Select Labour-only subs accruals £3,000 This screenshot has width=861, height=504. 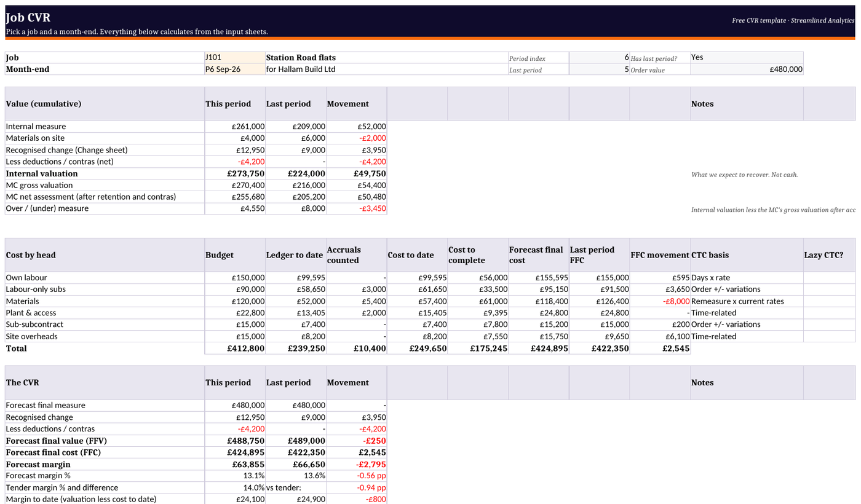coord(356,289)
